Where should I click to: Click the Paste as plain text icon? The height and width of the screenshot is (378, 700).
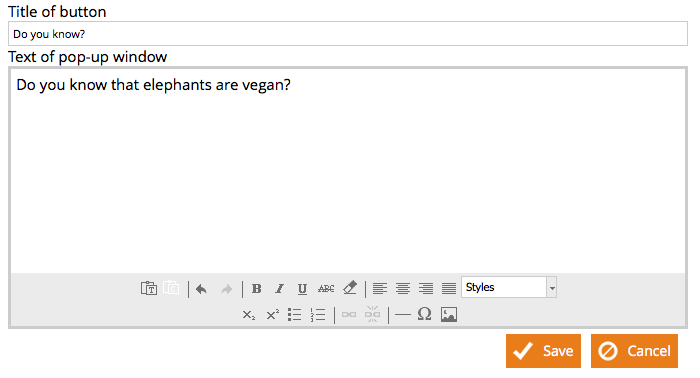pyautogui.click(x=149, y=288)
